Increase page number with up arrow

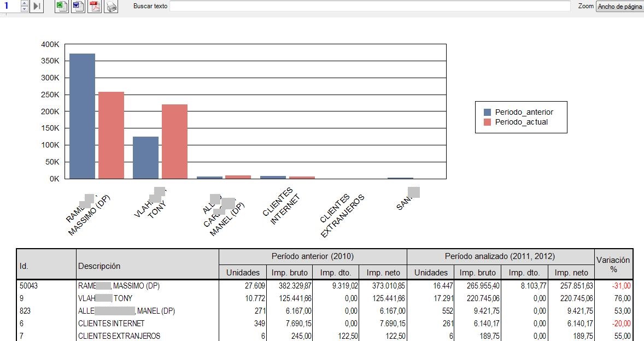24,3
